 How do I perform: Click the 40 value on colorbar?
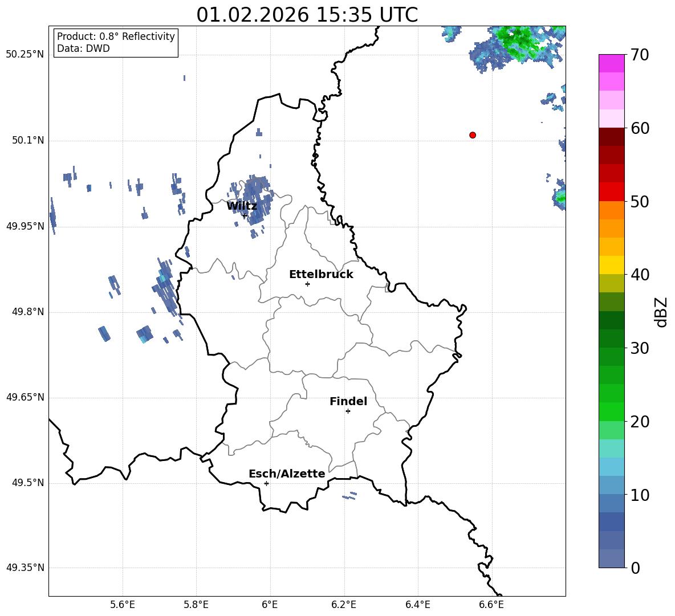[x=640, y=275]
